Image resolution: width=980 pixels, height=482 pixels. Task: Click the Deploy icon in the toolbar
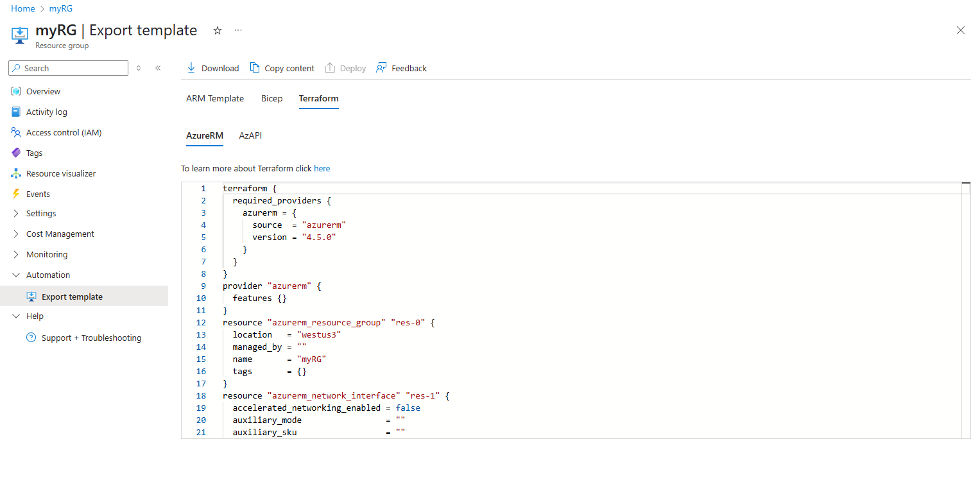coord(330,67)
